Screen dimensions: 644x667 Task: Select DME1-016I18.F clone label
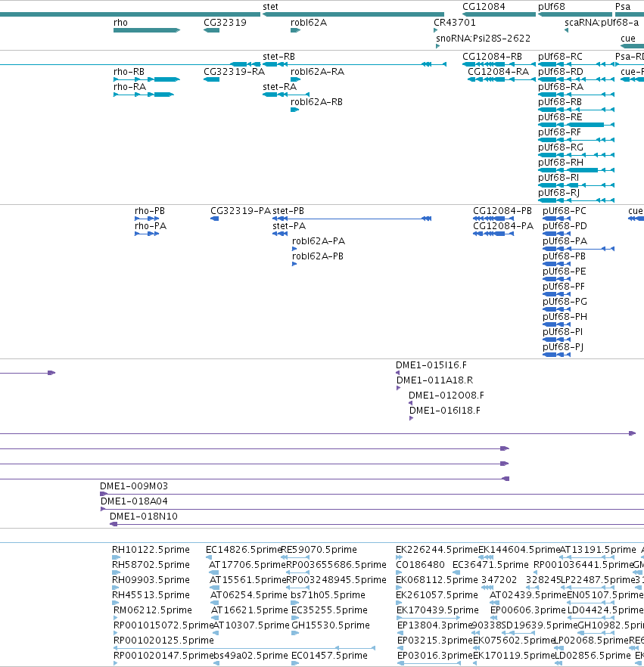[x=445, y=411]
